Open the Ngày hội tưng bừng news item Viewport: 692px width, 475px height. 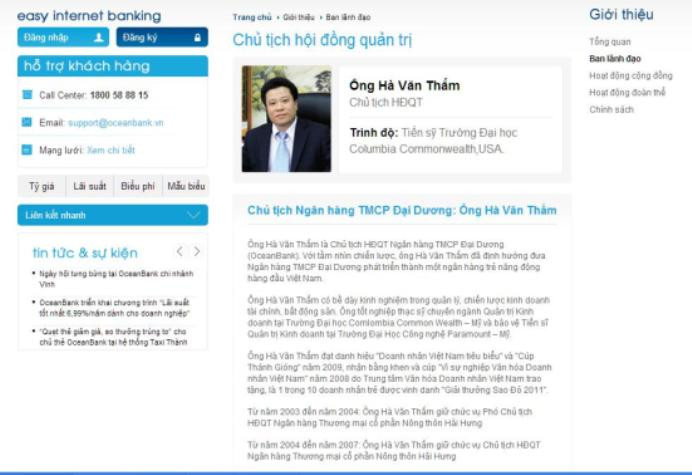pyautogui.click(x=116, y=279)
